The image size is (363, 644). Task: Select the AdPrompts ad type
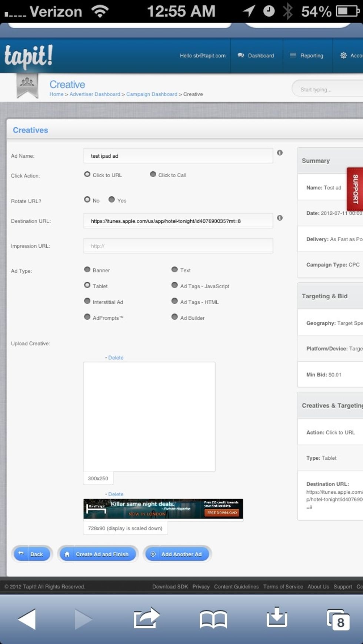(87, 317)
